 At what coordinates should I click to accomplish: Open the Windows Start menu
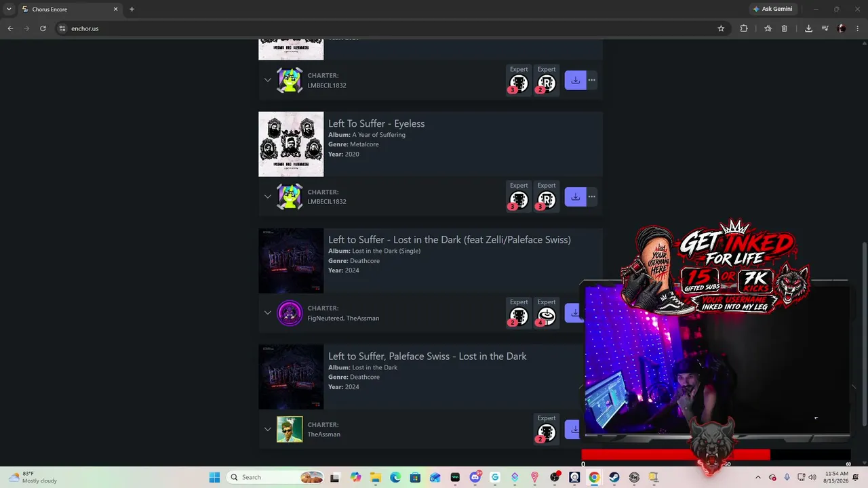pyautogui.click(x=214, y=477)
